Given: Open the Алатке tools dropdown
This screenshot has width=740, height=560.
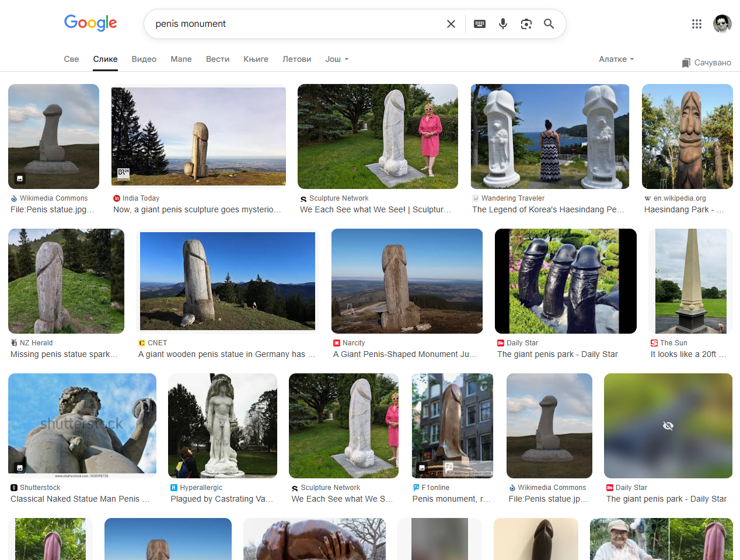Looking at the screenshot, I should (616, 59).
